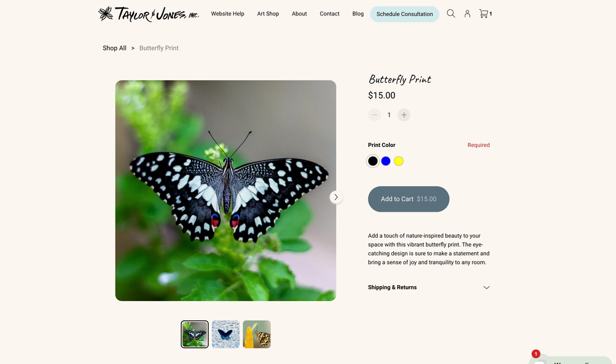Select the black print color
The width and height of the screenshot is (616, 364).
coord(373,161)
